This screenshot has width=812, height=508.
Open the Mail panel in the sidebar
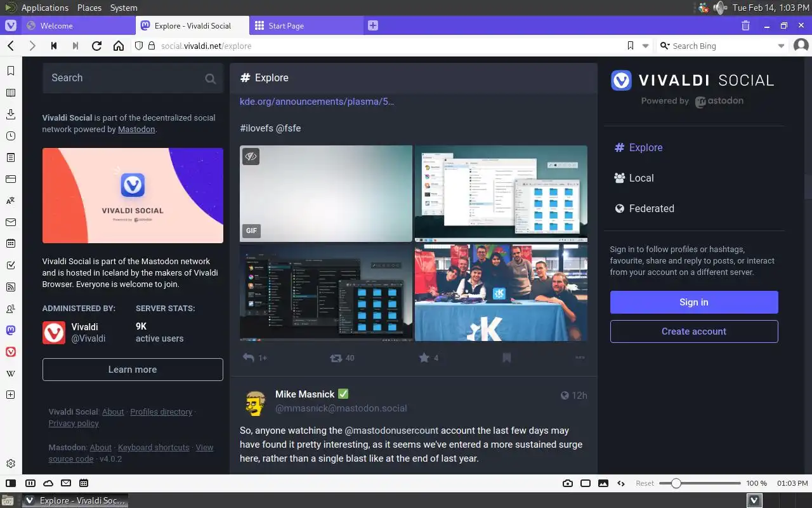click(x=11, y=222)
